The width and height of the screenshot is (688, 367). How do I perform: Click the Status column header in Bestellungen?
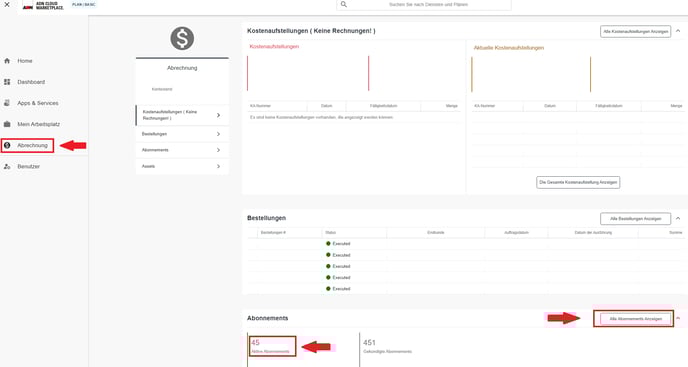[x=330, y=232]
